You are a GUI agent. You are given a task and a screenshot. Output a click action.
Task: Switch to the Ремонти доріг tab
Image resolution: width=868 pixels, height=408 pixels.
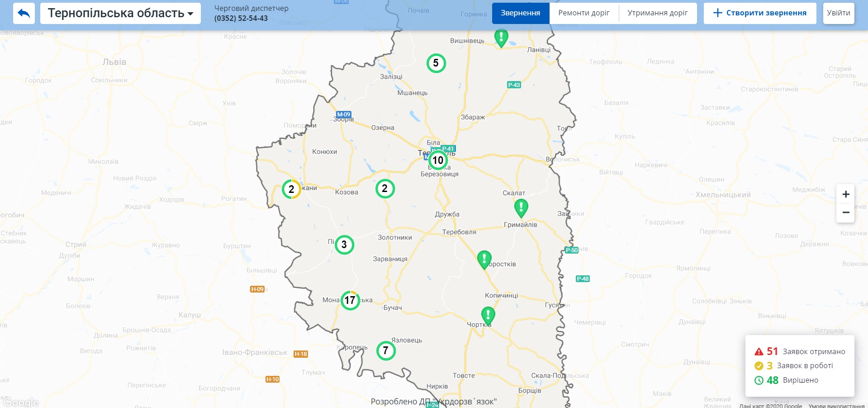584,13
